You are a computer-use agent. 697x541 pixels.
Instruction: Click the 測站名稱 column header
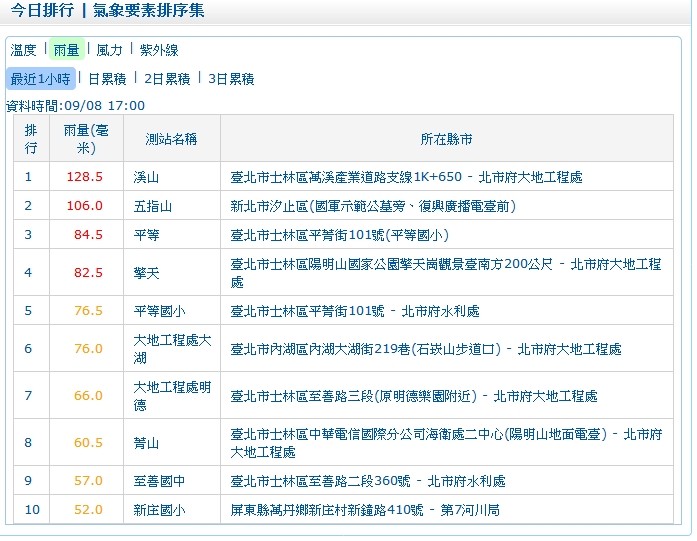(171, 139)
